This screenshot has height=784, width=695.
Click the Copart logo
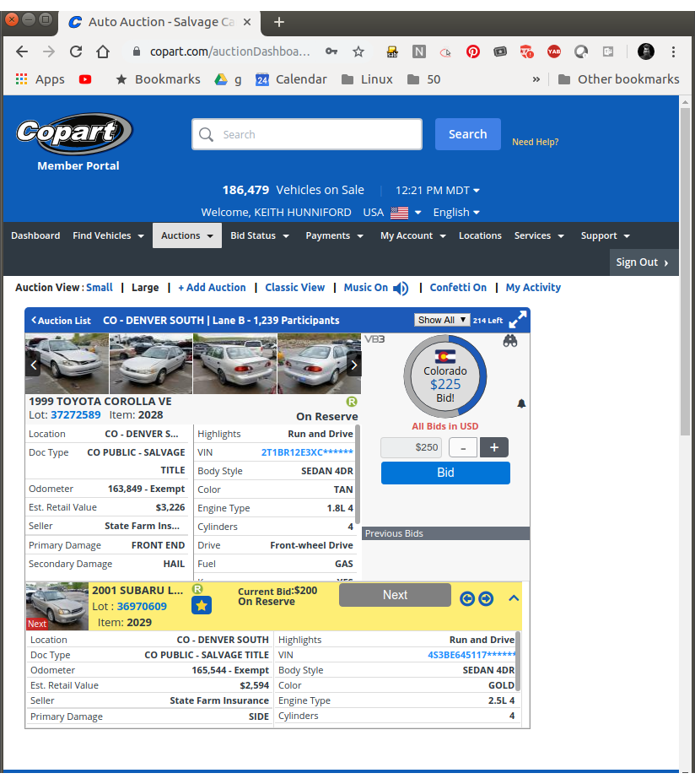click(74, 133)
